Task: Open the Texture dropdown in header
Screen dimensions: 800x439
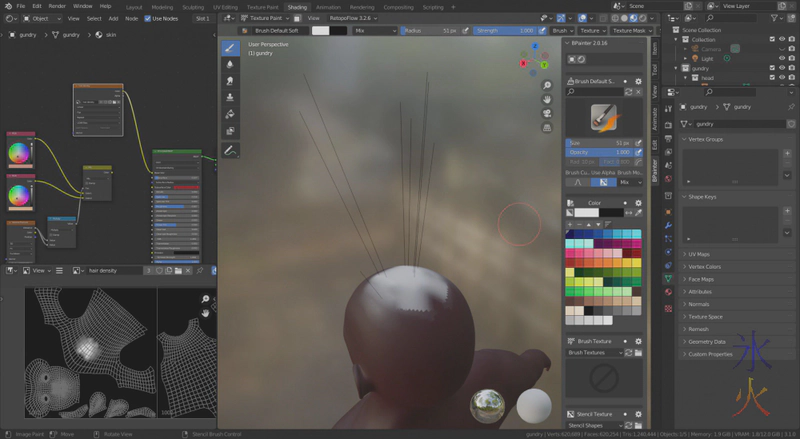Action: (592, 31)
